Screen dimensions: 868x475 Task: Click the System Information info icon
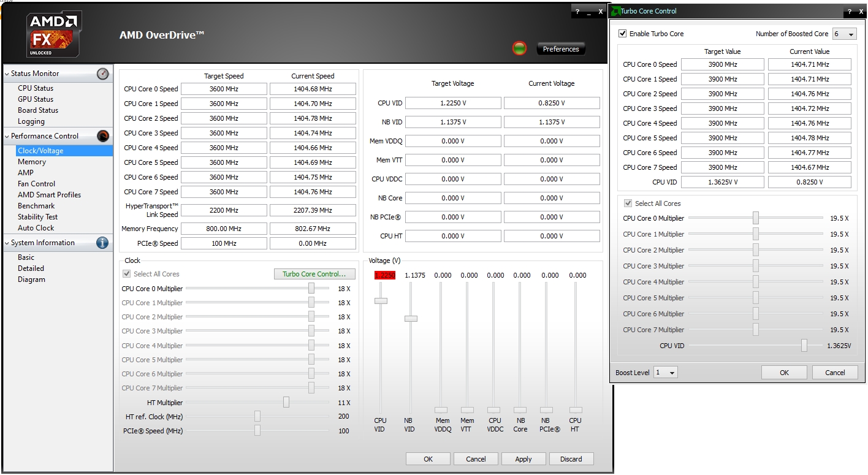click(103, 243)
